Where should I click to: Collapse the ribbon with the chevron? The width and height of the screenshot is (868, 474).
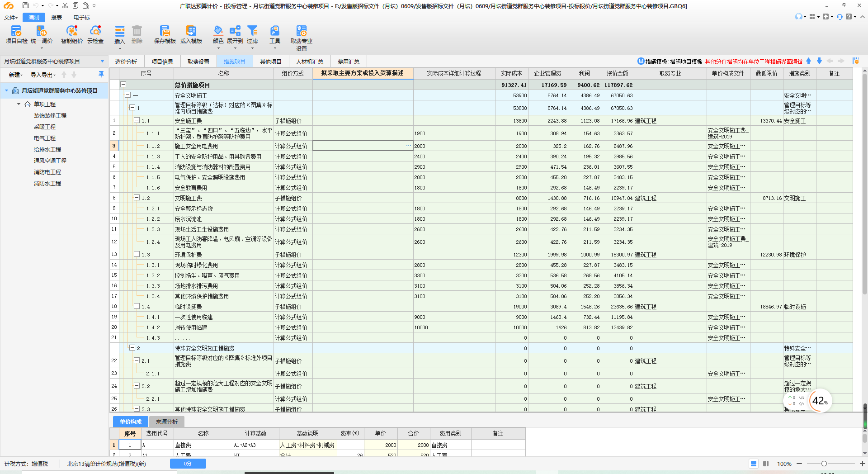(x=862, y=17)
